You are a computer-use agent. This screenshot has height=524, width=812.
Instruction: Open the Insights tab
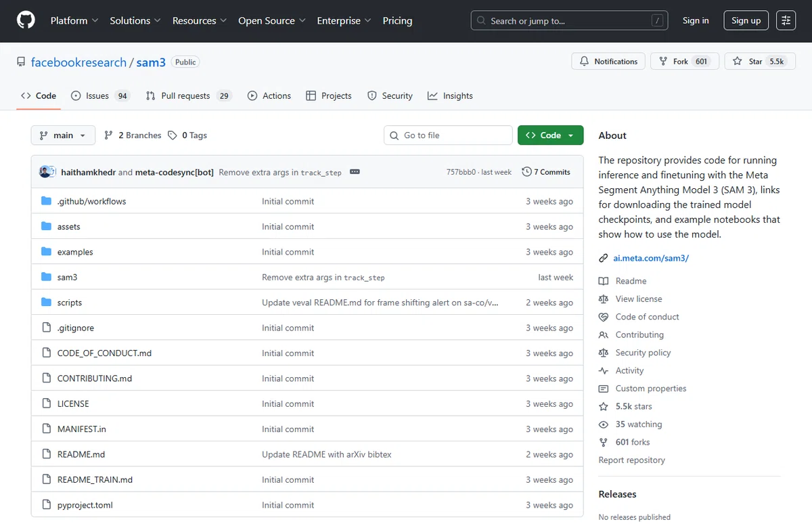pos(450,96)
